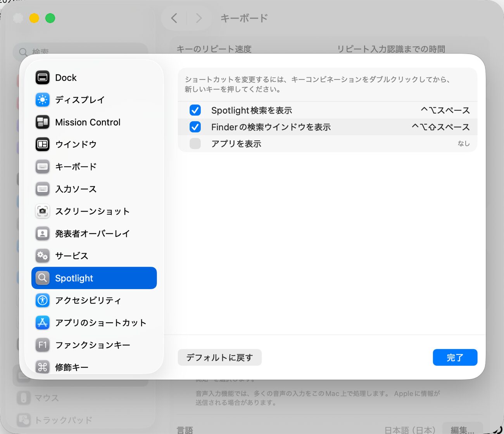Enable the アプリを表示 checkbox
Viewport: 504px width, 434px height.
pos(195,144)
